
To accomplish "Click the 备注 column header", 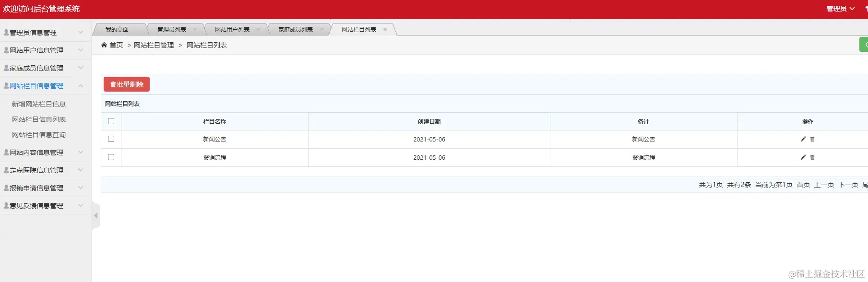I will [x=643, y=121].
